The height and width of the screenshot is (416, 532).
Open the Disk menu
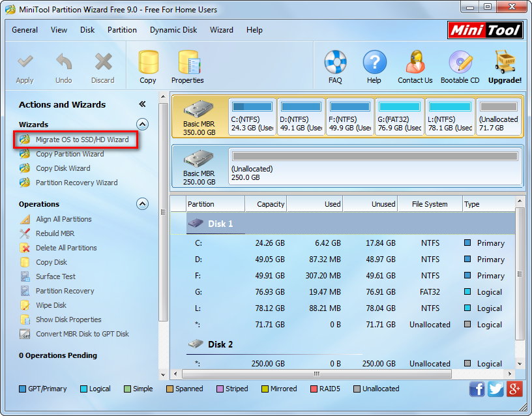coord(87,30)
